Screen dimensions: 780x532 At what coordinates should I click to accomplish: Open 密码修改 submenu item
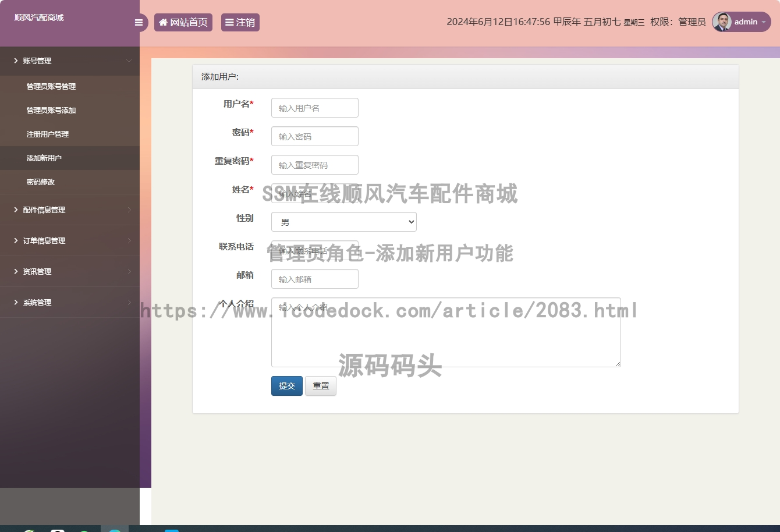(x=70, y=182)
